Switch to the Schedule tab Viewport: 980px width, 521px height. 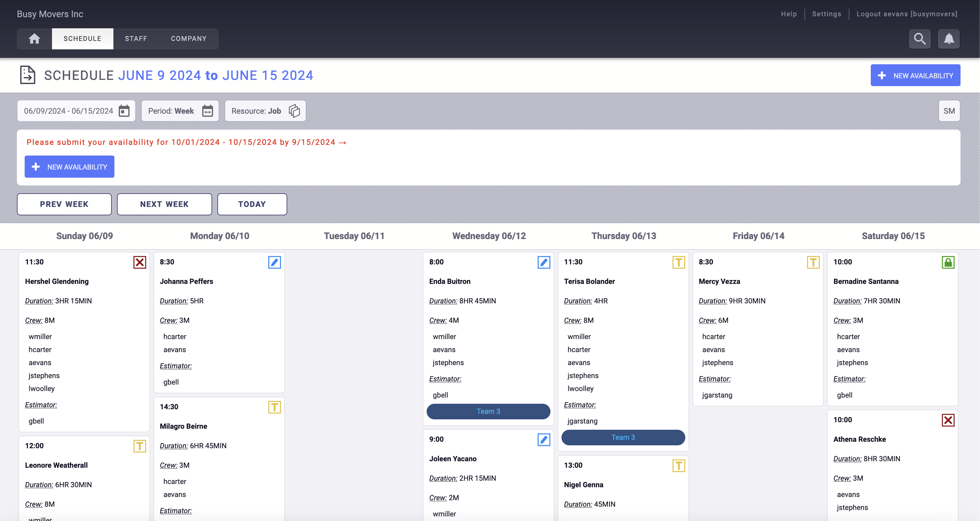[x=82, y=38]
